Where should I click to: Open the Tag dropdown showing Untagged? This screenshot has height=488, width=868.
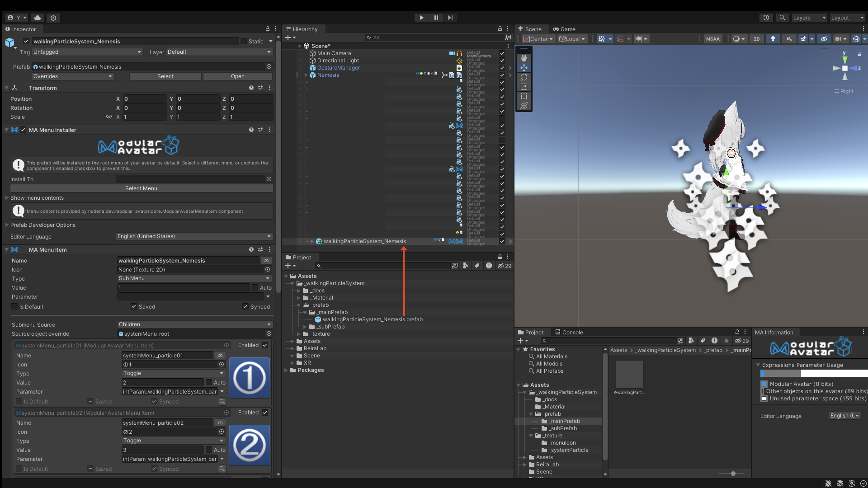[87, 52]
